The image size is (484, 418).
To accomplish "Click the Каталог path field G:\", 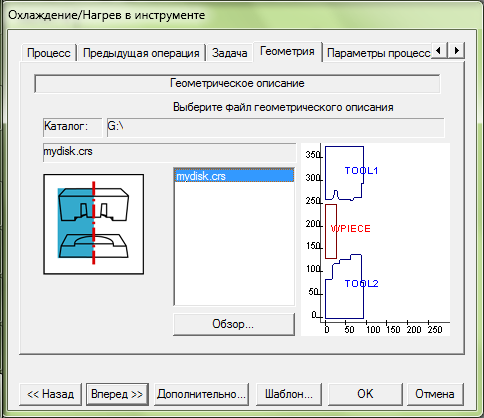I will [x=275, y=127].
